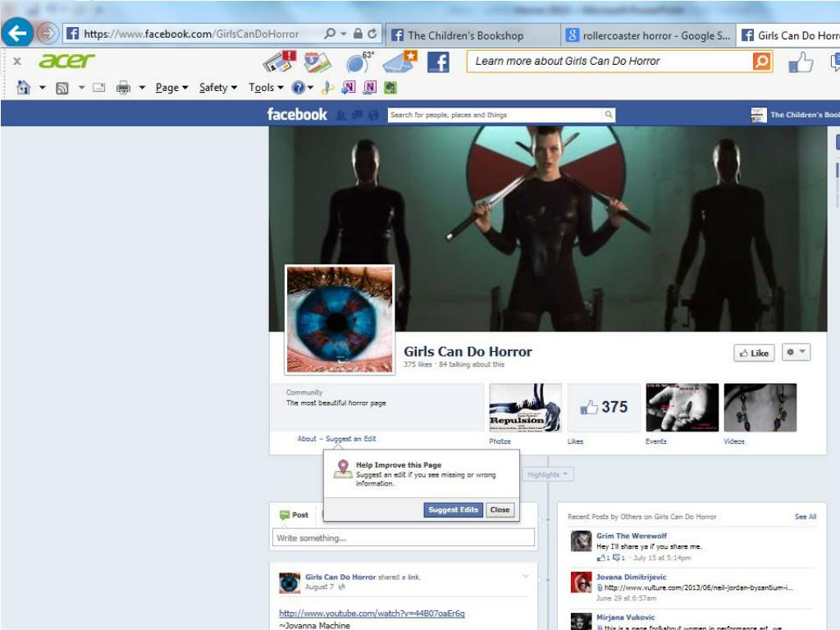Click the Suggest an Edit link

click(351, 439)
